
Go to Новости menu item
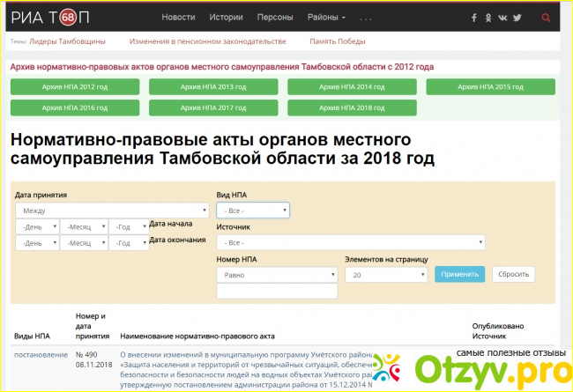tap(179, 18)
